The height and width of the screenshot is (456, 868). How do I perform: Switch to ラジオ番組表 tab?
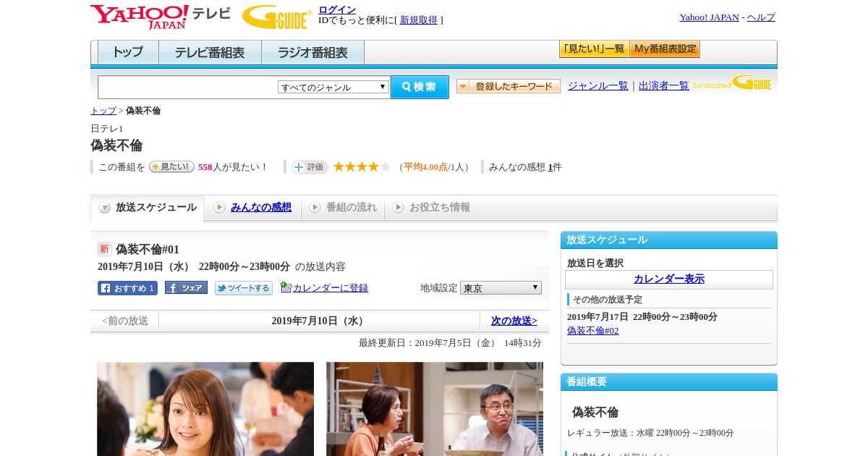coord(312,53)
